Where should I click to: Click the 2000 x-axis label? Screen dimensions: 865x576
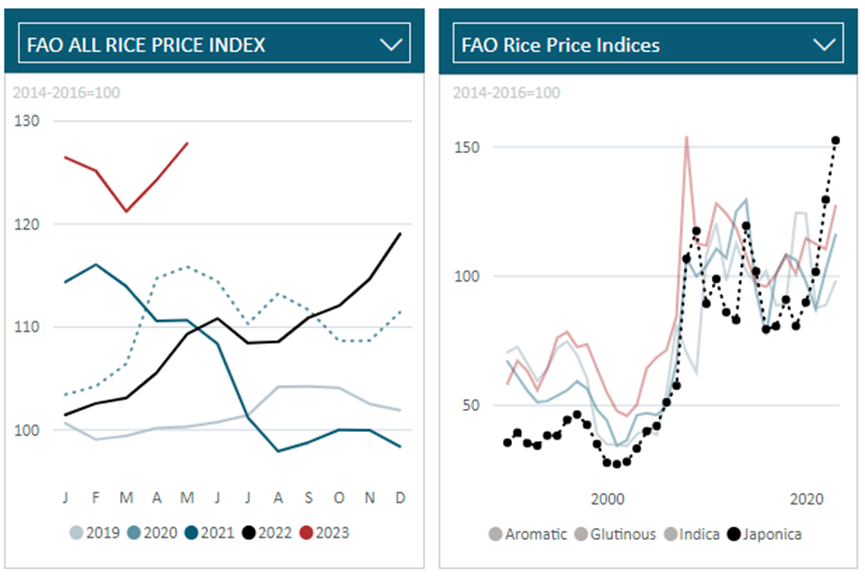608,498
